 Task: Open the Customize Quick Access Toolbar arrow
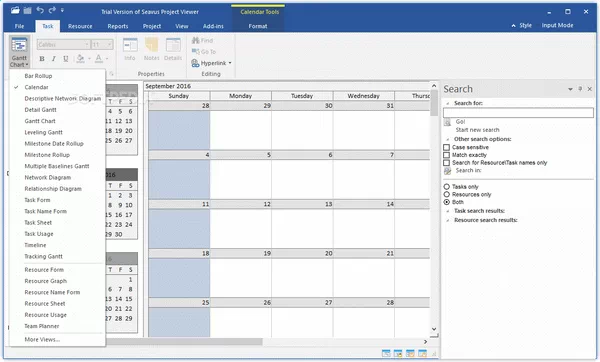62,11
